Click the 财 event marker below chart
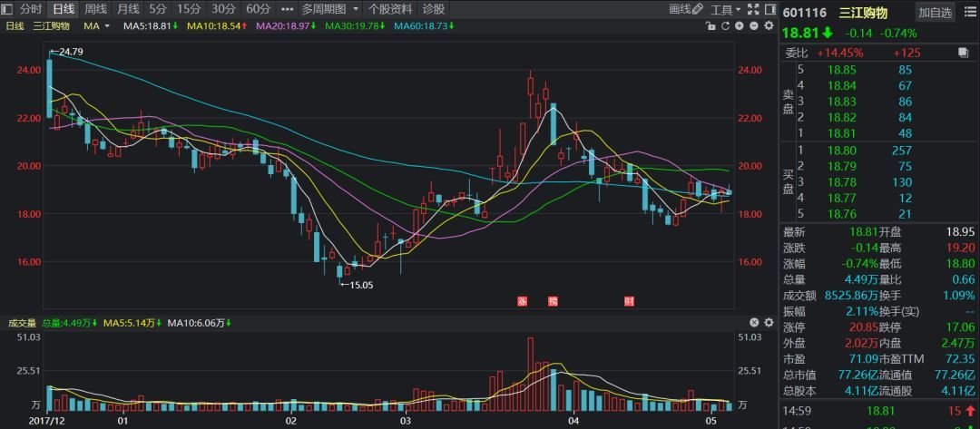 (x=630, y=301)
